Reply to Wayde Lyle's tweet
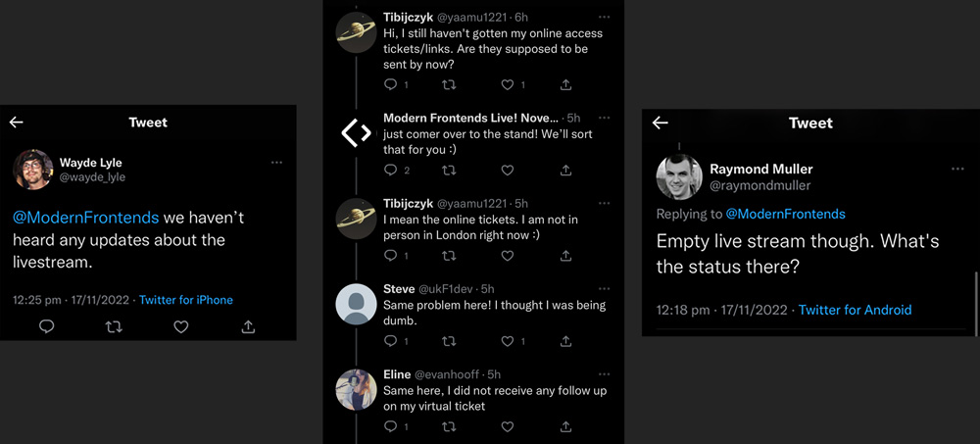 click(46, 326)
